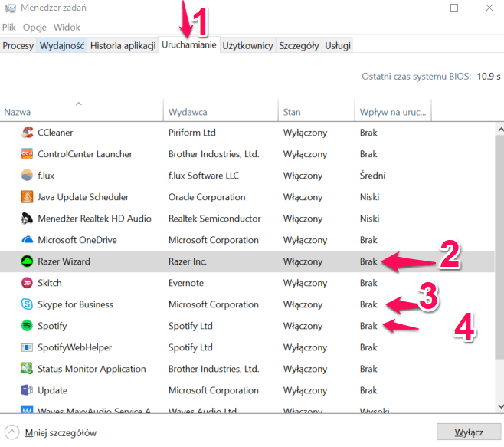Select the Status Monitor Application row
The width and height of the screenshot is (504, 447).
(92, 369)
